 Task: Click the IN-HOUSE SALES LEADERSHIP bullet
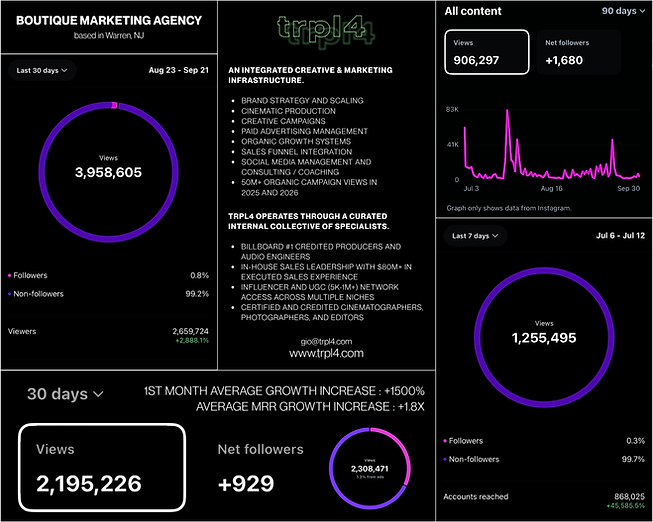tap(326, 272)
